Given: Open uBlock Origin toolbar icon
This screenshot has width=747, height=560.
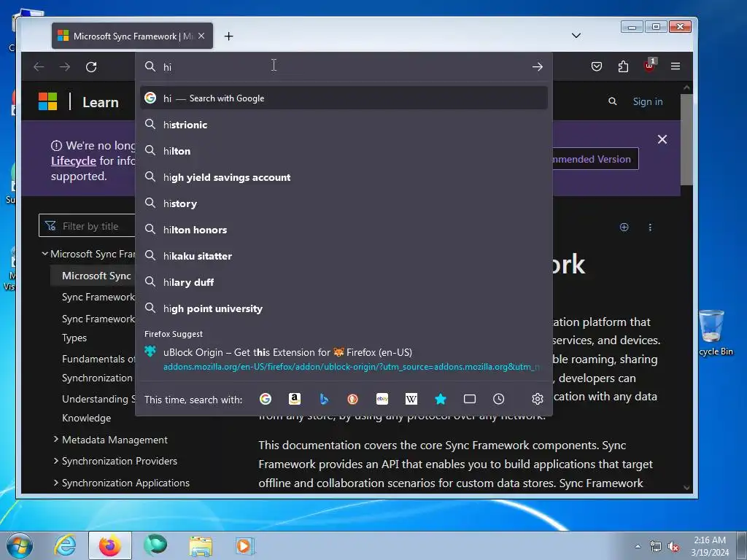Looking at the screenshot, I should [x=650, y=65].
